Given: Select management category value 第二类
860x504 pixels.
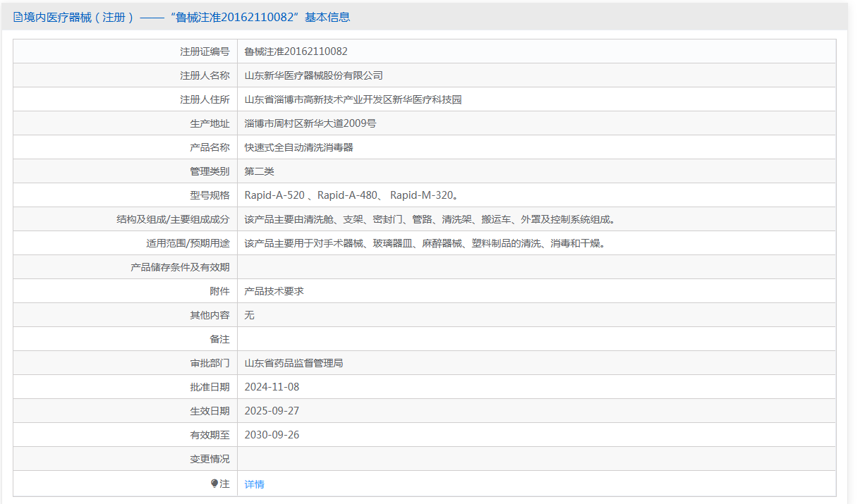Looking at the screenshot, I should [x=260, y=171].
